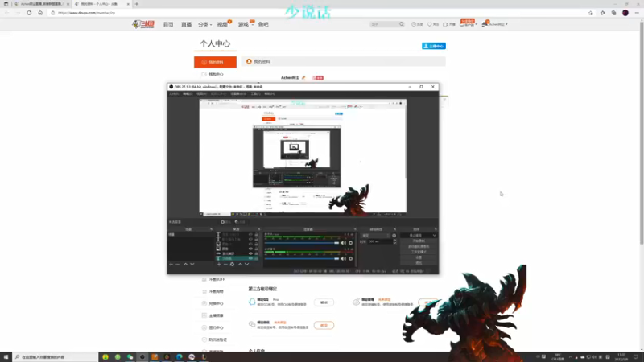Screen dimensions: 644x362
Task: Move selected source down in OBS
Action: pos(247,265)
